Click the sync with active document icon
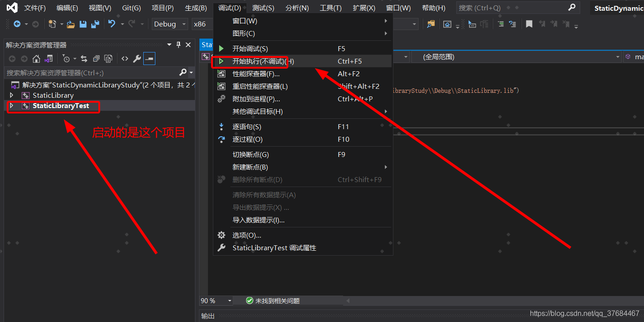This screenshot has height=322, width=644. pyautogui.click(x=84, y=59)
